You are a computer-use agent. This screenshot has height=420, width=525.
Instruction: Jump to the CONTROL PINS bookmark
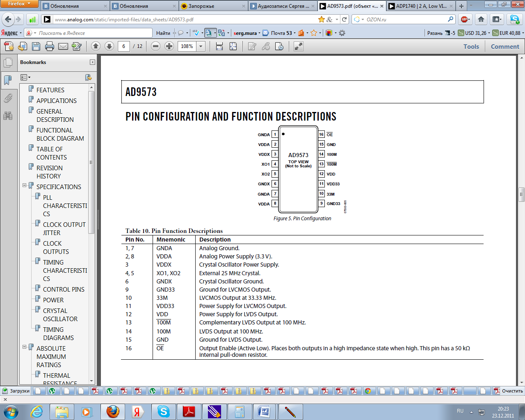pos(64,289)
